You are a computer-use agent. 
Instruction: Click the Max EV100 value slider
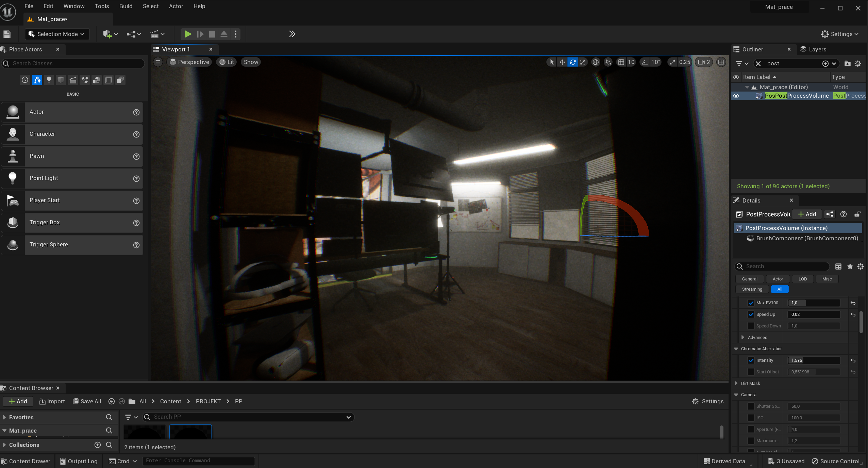(814, 303)
